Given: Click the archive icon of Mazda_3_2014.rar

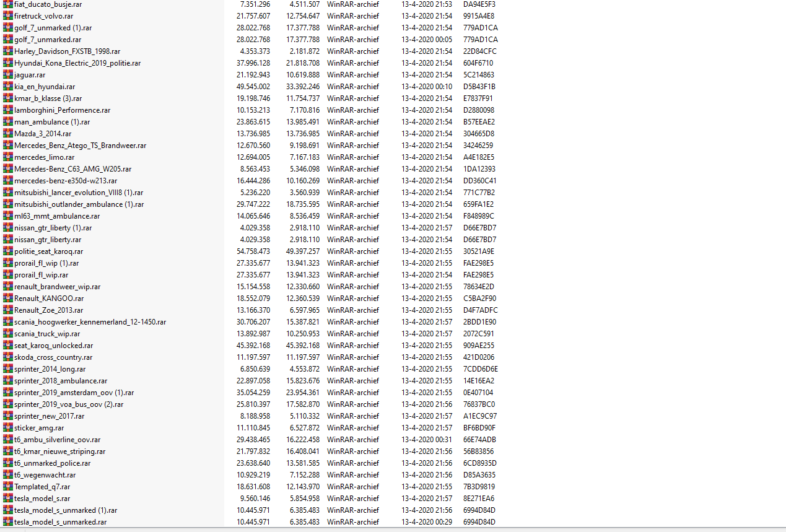Looking at the screenshot, I should pos(7,133).
